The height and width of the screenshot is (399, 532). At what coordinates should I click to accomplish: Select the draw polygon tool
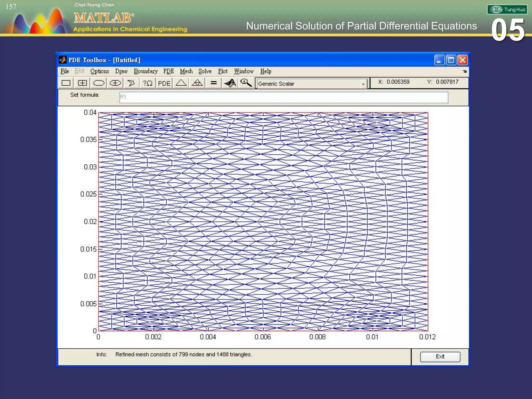click(131, 83)
